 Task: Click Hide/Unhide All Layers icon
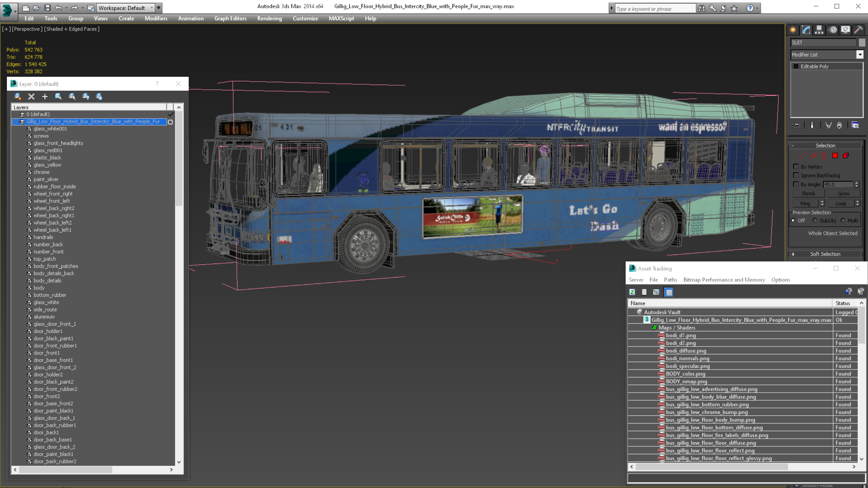point(86,97)
